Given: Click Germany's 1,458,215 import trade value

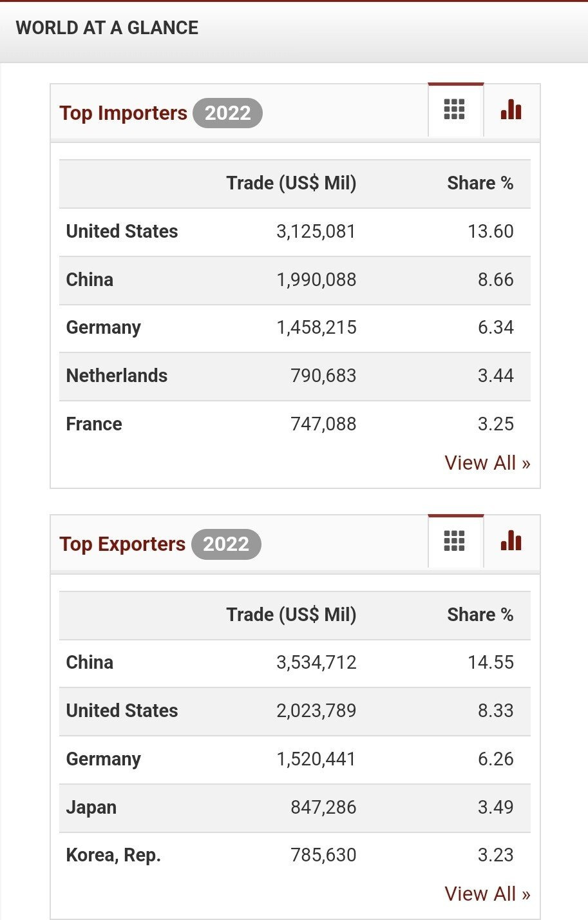Looking at the screenshot, I should [316, 328].
